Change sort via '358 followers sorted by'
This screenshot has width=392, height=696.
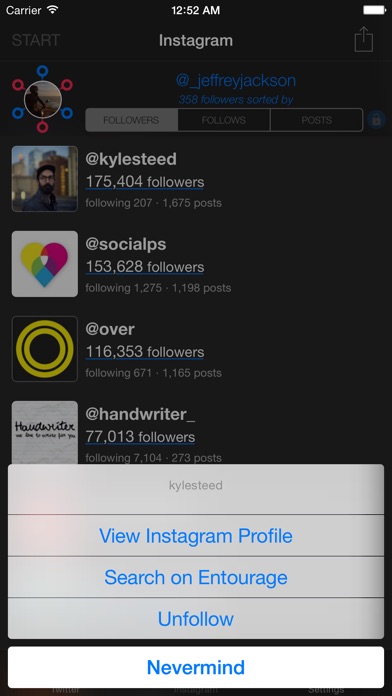pyautogui.click(x=236, y=100)
